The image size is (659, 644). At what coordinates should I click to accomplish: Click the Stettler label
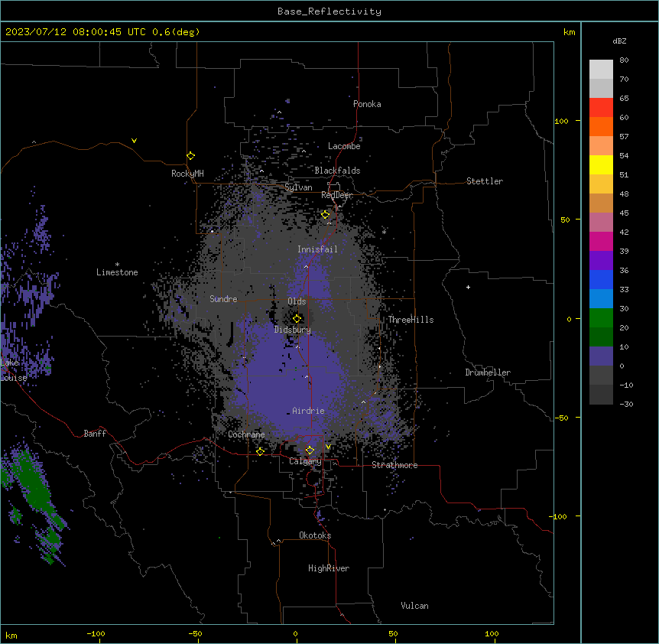click(485, 181)
